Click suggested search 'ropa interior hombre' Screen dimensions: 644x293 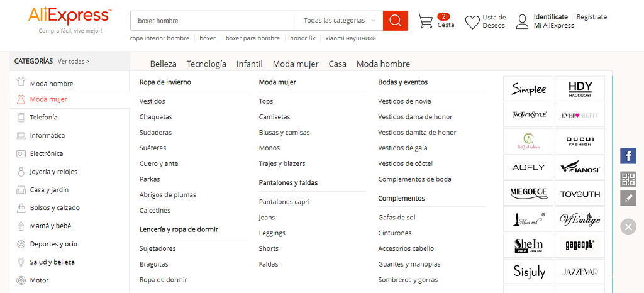(x=160, y=38)
